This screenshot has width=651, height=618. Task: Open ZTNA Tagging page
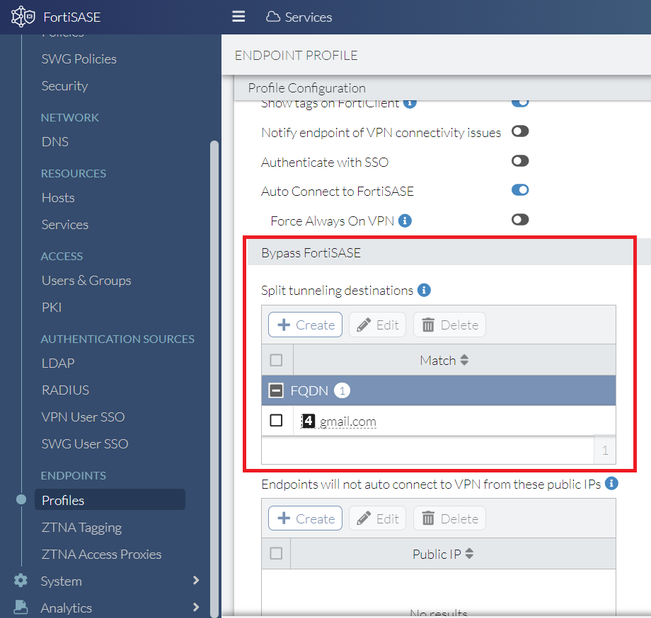[81, 528]
